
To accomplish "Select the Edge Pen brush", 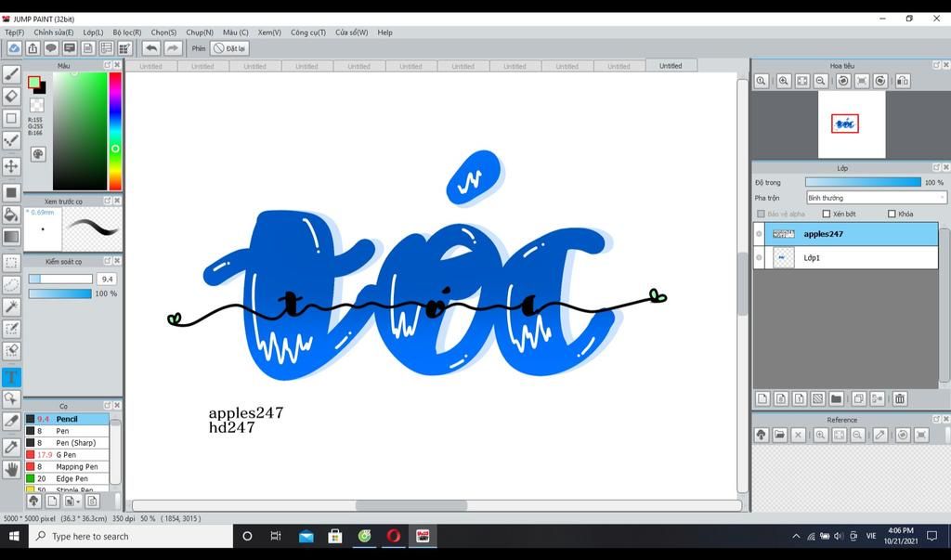I will 67,478.
